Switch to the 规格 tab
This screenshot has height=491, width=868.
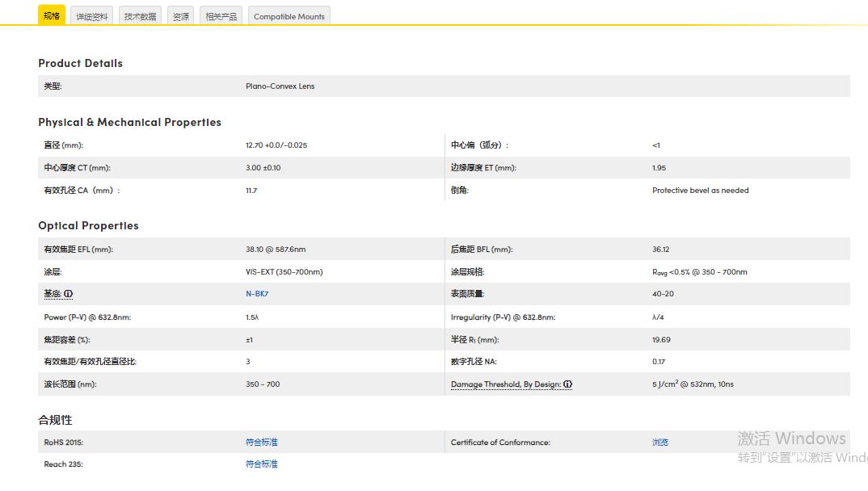coord(52,16)
